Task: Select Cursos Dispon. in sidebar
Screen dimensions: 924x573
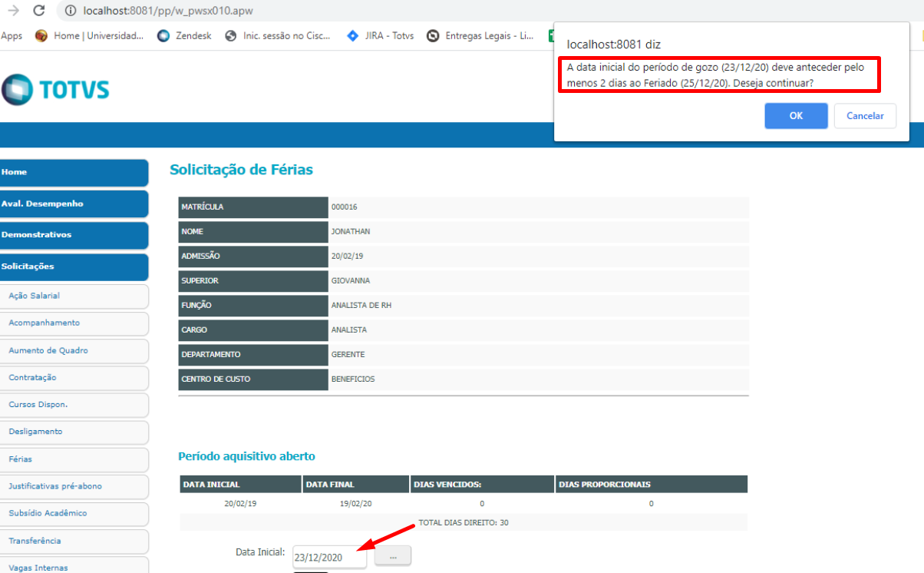Action: click(x=74, y=405)
